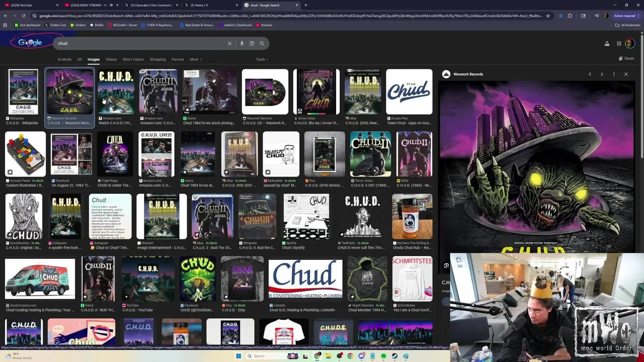
Task: Open Chrome extensions puzzle icon
Action: click(x=570, y=16)
